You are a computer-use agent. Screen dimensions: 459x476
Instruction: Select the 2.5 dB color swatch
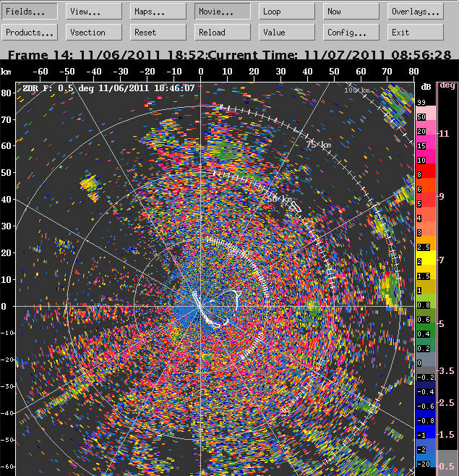(426, 244)
